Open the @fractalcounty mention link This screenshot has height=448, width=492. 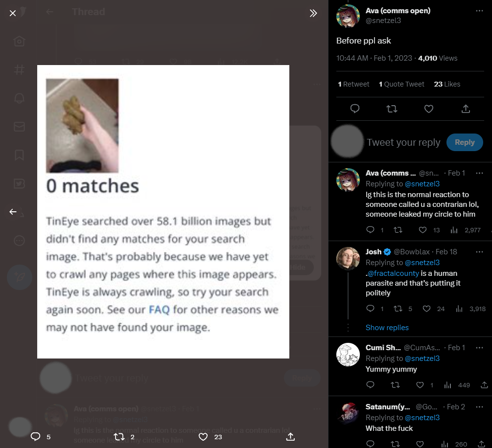click(x=393, y=273)
